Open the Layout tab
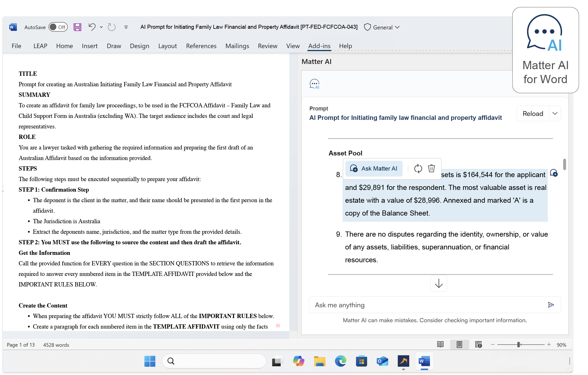This screenshot has height=375, width=588. click(x=168, y=46)
